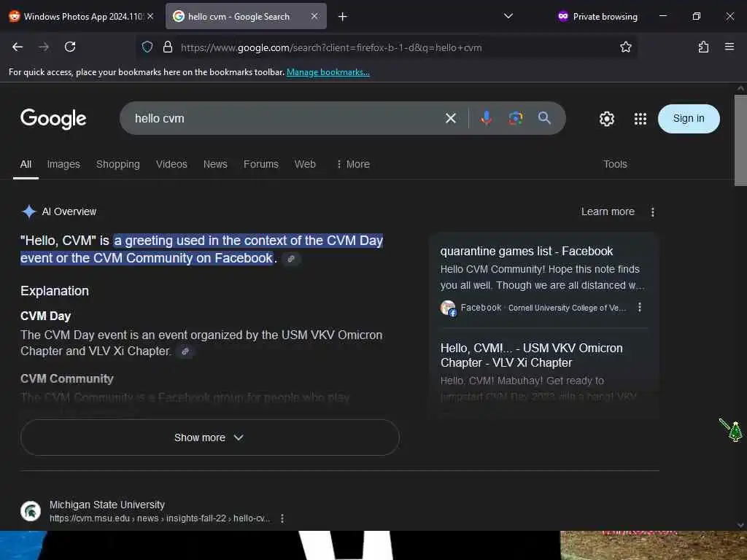Open a new tab with plus button
This screenshot has width=747, height=560.
point(343,17)
